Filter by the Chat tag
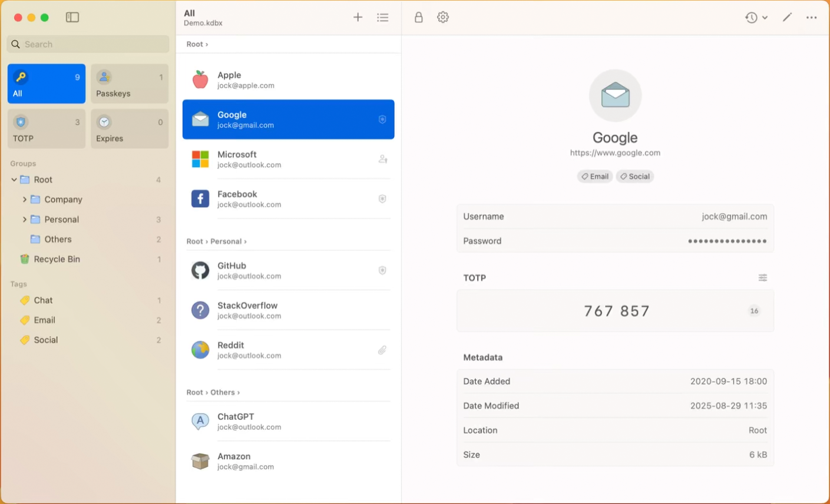Image resolution: width=830 pixels, height=504 pixels. (x=88, y=300)
